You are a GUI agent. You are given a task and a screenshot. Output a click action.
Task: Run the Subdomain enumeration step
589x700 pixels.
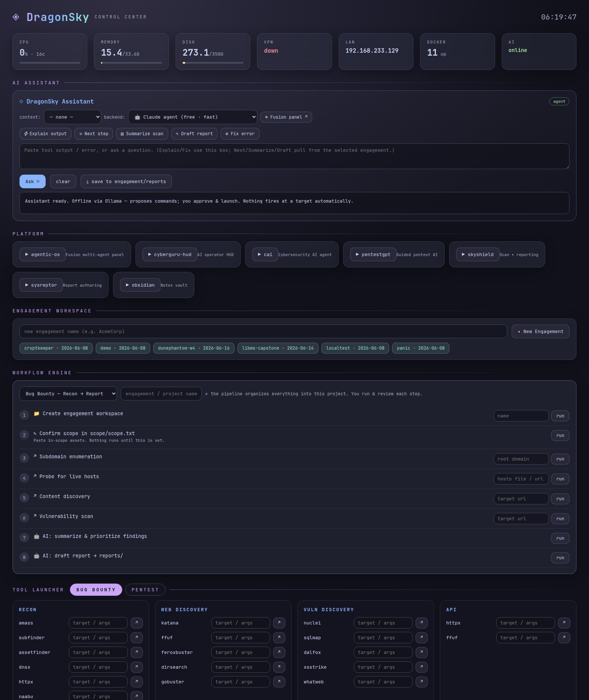click(x=560, y=459)
